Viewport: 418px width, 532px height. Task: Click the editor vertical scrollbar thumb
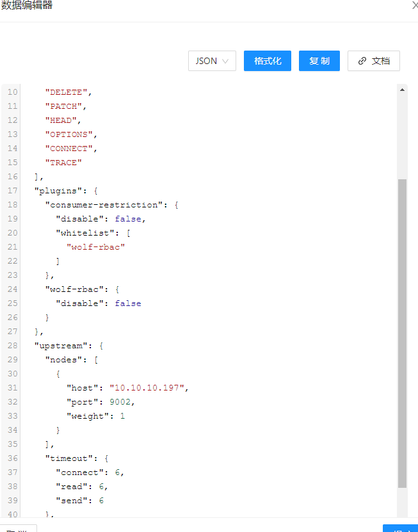tap(402, 333)
